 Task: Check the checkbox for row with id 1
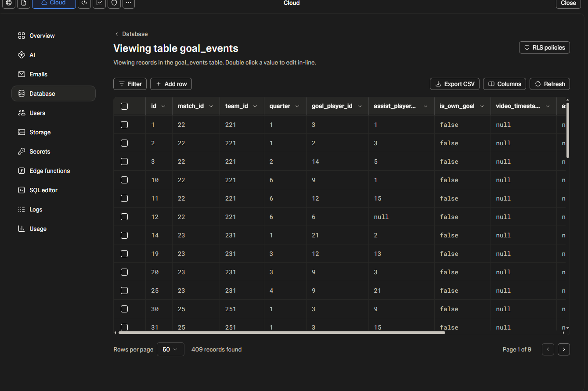[124, 124]
